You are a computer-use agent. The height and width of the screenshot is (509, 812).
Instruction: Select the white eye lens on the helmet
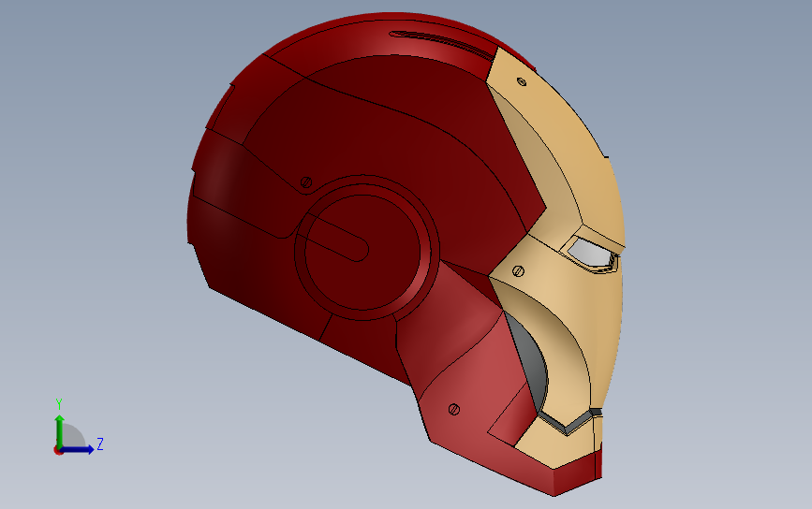click(589, 253)
